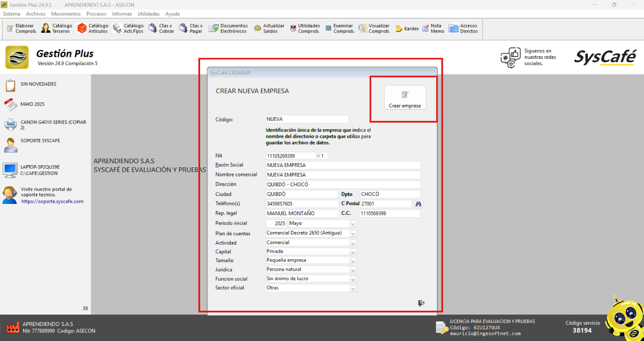The image size is (644, 341).
Task: Open Nota Memo tool
Action: coord(433,29)
